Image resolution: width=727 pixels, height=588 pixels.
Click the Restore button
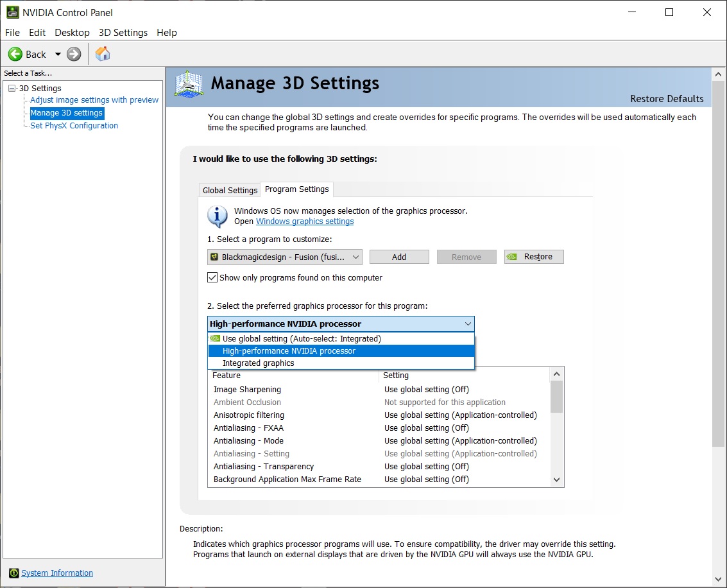click(x=534, y=257)
